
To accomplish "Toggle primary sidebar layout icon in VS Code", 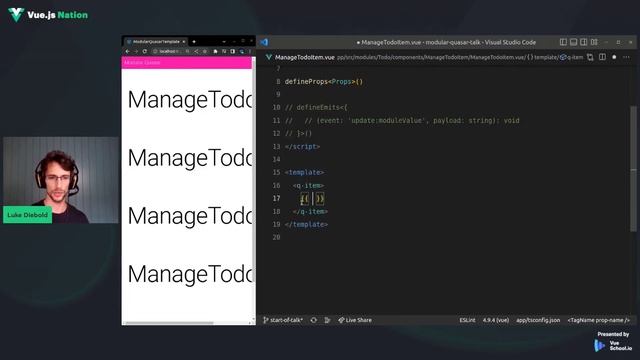I will [x=563, y=42].
